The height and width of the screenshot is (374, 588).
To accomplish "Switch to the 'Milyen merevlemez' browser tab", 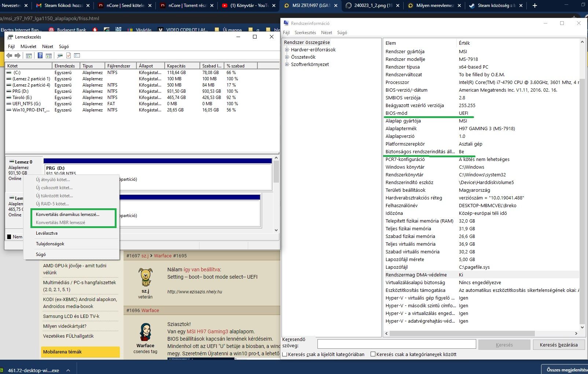I will (435, 5).
